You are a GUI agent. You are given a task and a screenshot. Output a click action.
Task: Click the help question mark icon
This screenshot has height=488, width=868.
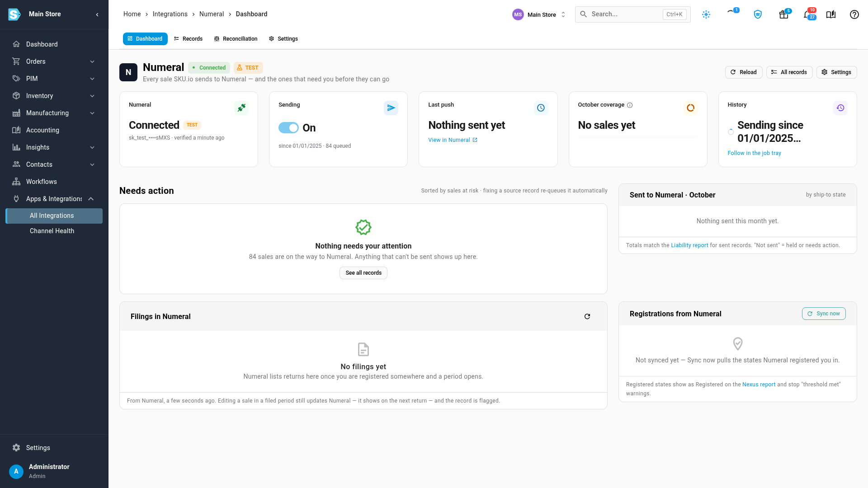(854, 14)
